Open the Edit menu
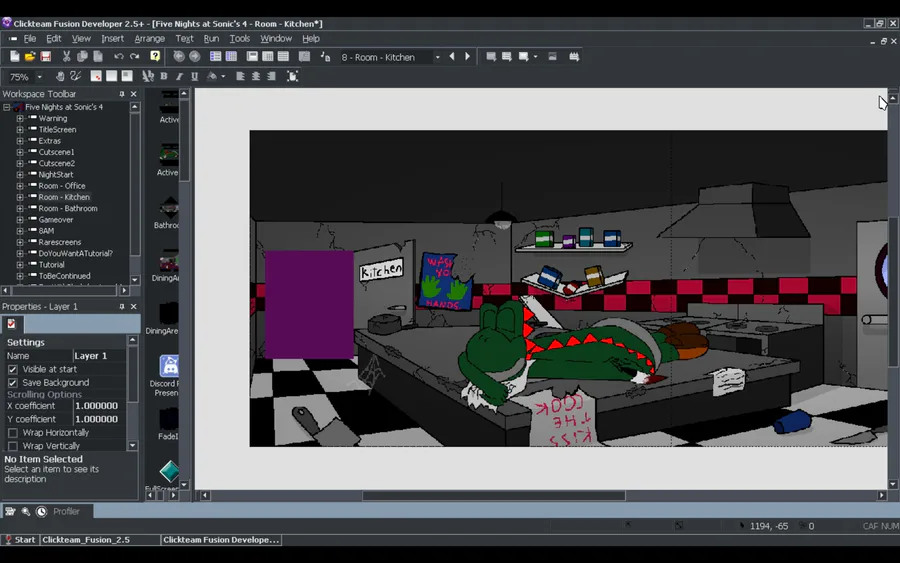 [x=53, y=38]
